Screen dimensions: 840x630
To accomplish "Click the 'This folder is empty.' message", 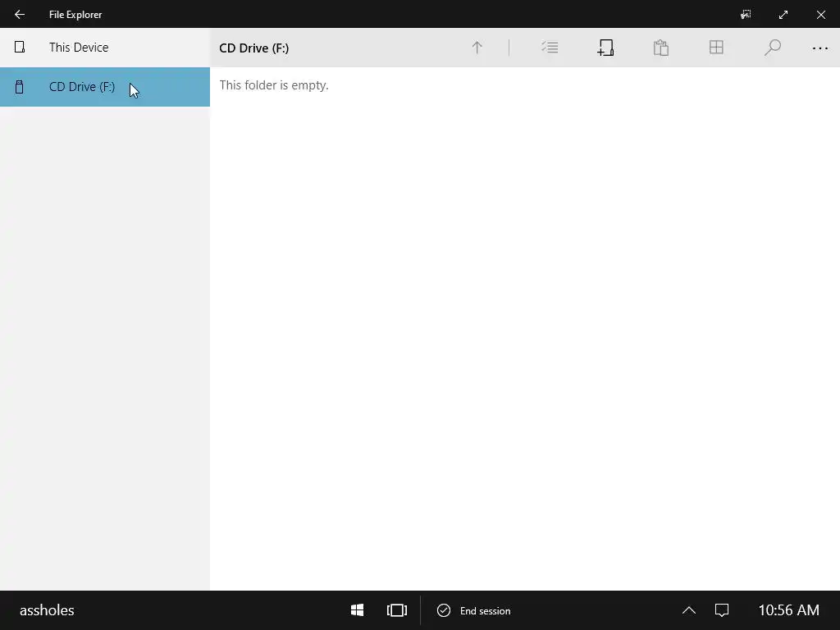I will click(x=274, y=85).
